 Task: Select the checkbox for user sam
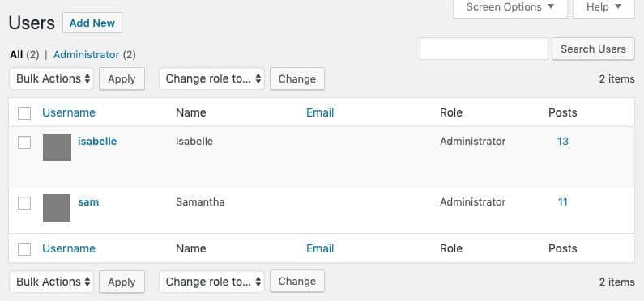point(24,203)
